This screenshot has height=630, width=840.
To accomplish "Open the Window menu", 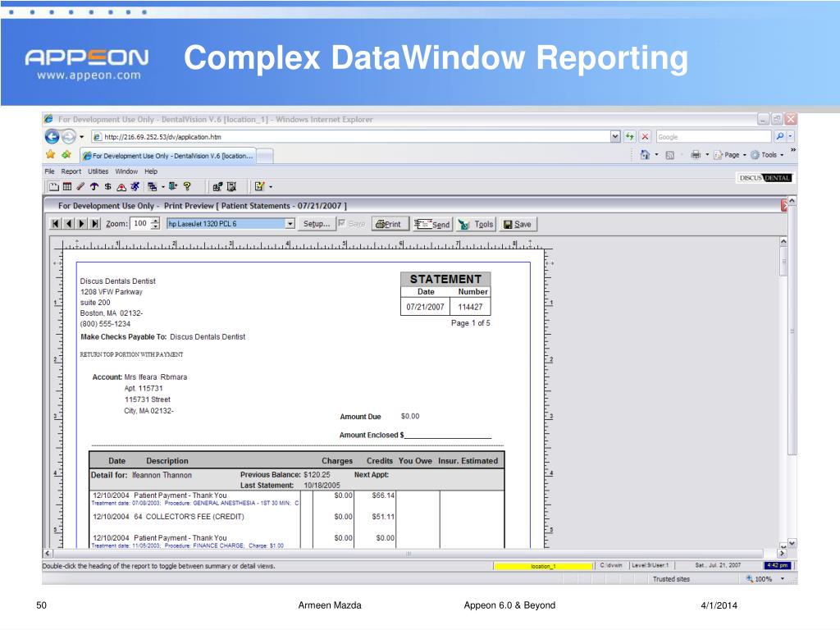I will click(x=126, y=171).
